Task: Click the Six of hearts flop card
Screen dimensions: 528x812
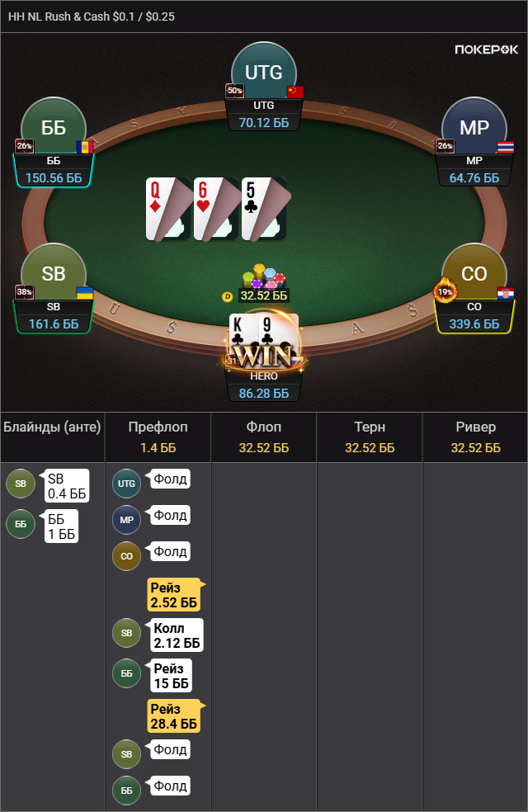Action: coord(216,209)
